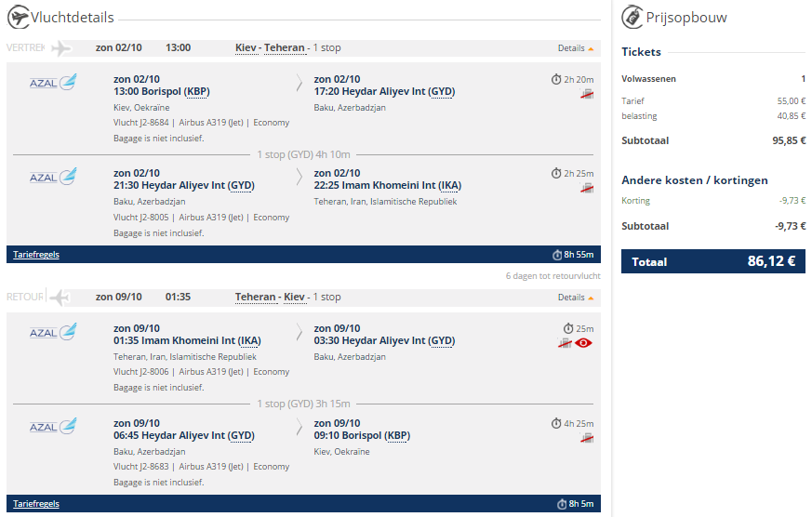The width and height of the screenshot is (812, 517).
Task: Click the arrow chevron between KBP and GYD on 13:00 flight
Action: pos(300,83)
